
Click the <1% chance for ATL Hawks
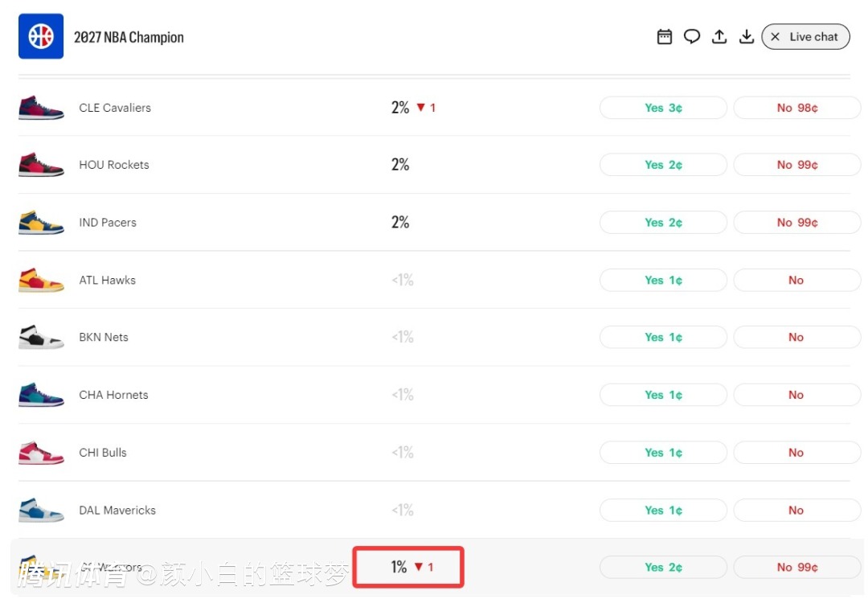[x=403, y=280]
